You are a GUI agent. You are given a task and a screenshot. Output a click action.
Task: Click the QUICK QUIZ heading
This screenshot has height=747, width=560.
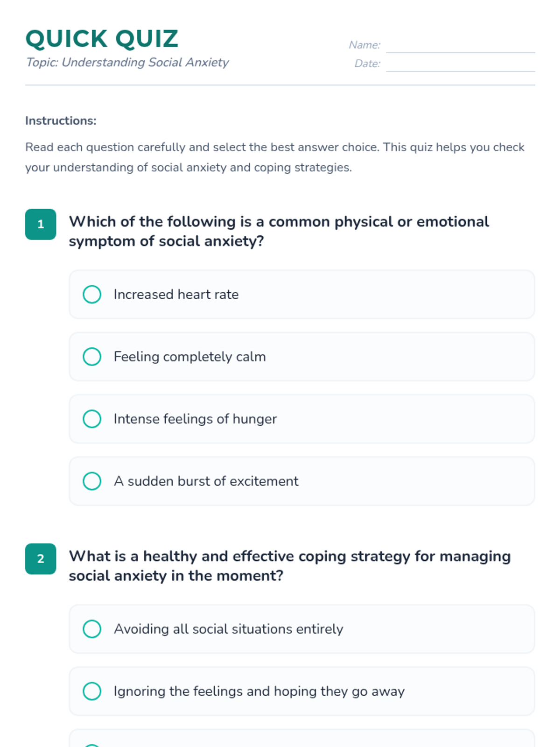coord(102,39)
